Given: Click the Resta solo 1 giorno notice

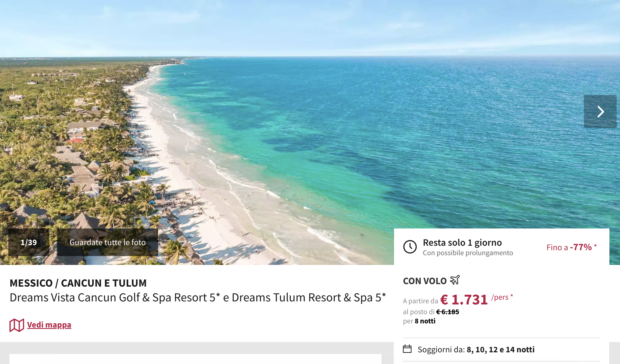Looking at the screenshot, I should click(462, 242).
